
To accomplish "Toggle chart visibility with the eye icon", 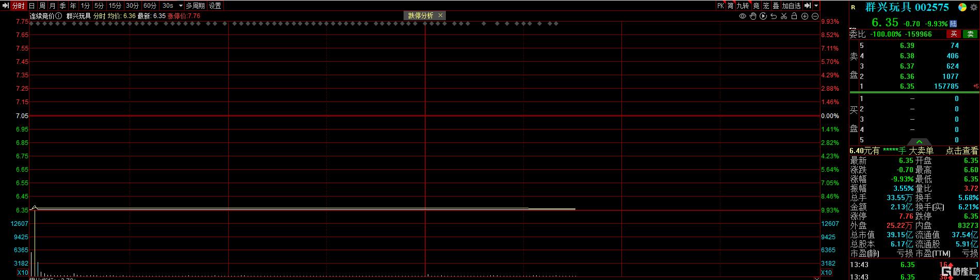I will pos(743,16).
